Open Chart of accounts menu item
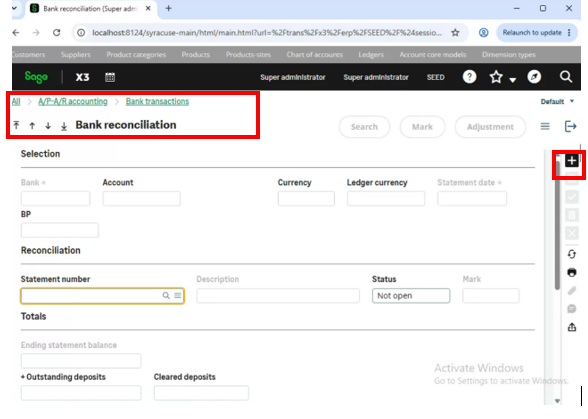588x419 pixels. pos(315,55)
